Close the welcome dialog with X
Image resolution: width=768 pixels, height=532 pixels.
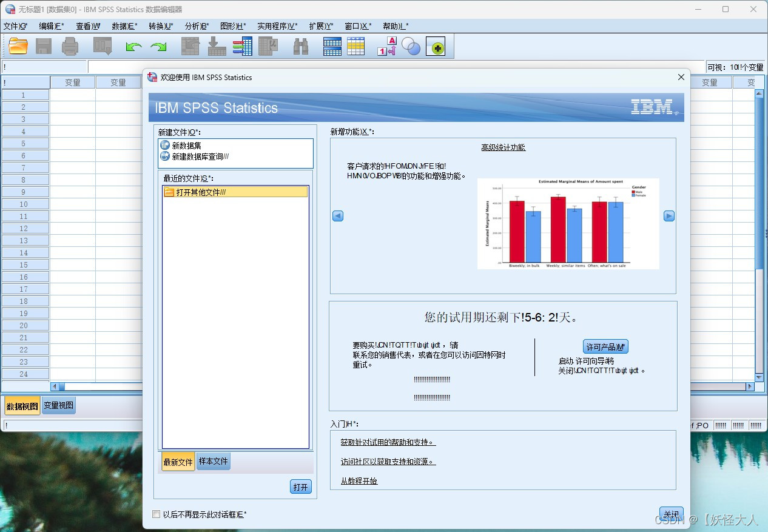coord(681,77)
